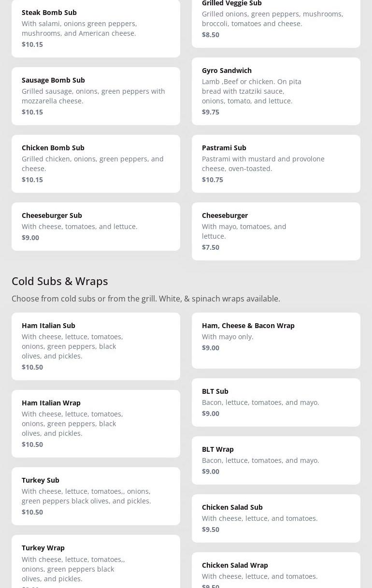Open the Sausage Bomb Sub card
The width and height of the screenshot is (372, 588).
point(96,96)
